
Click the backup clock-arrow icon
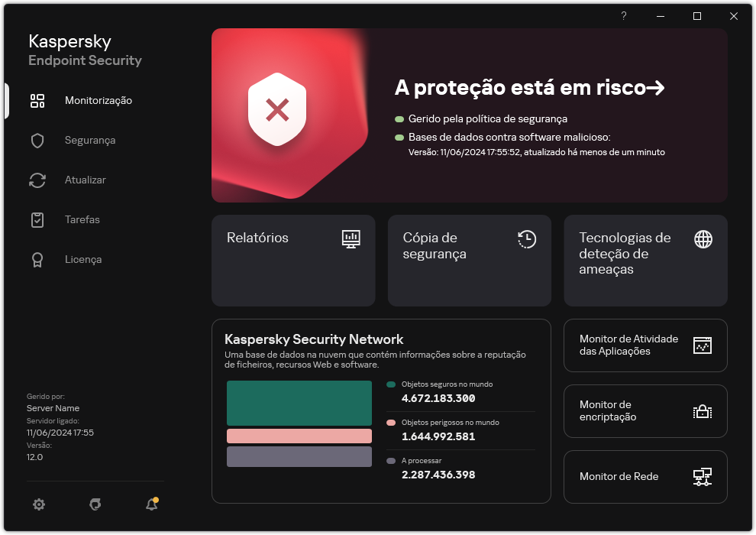click(x=527, y=239)
